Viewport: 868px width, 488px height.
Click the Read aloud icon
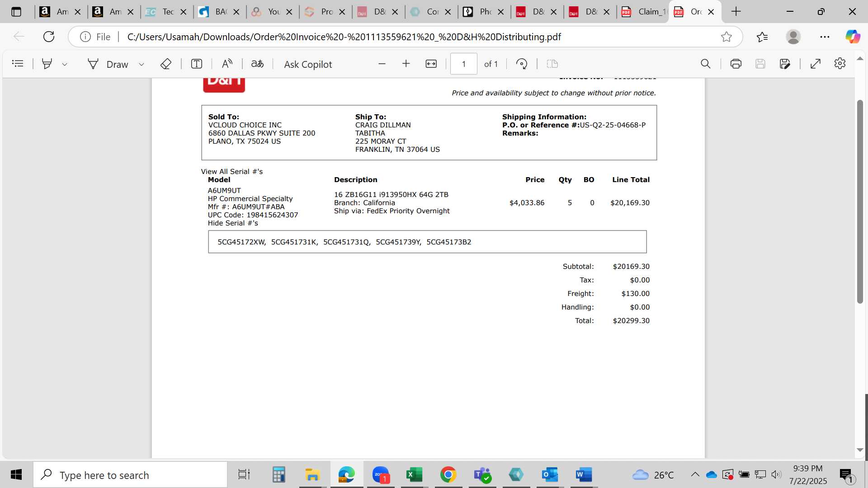tap(227, 64)
